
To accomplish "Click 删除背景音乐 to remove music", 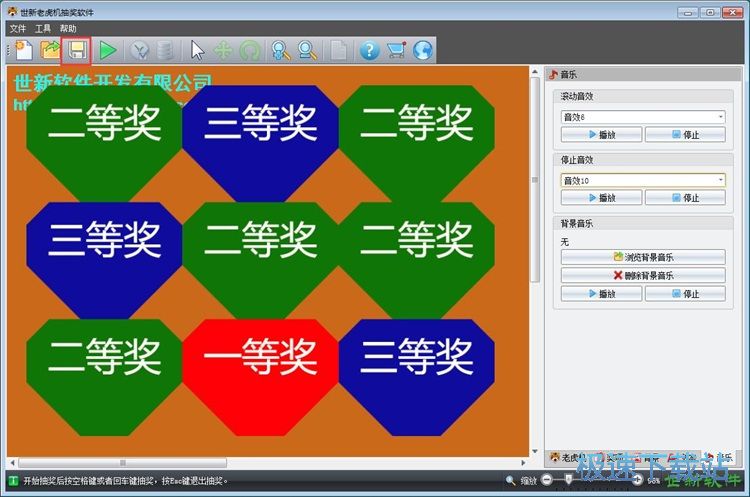I will point(643,275).
